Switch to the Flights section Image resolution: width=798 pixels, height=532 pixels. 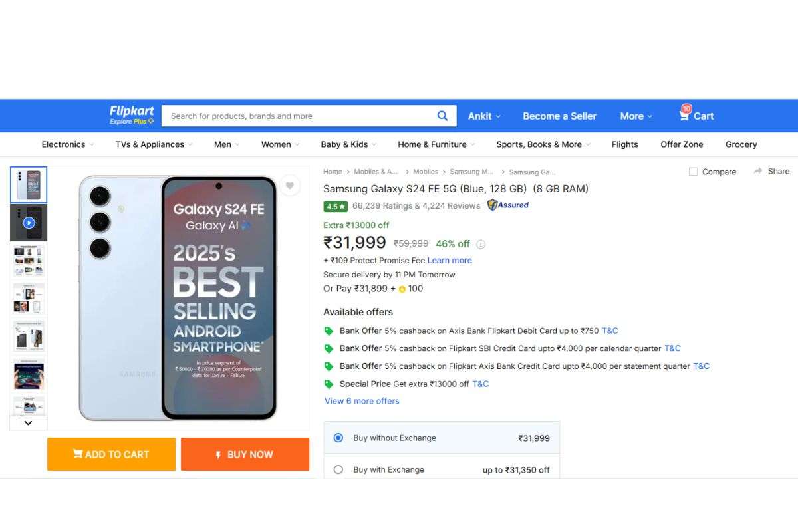pyautogui.click(x=624, y=144)
